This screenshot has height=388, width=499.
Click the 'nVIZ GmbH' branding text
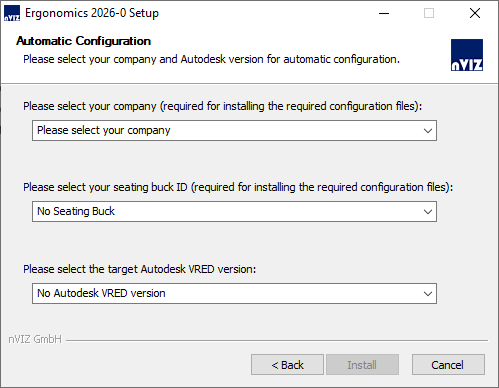tap(35, 339)
